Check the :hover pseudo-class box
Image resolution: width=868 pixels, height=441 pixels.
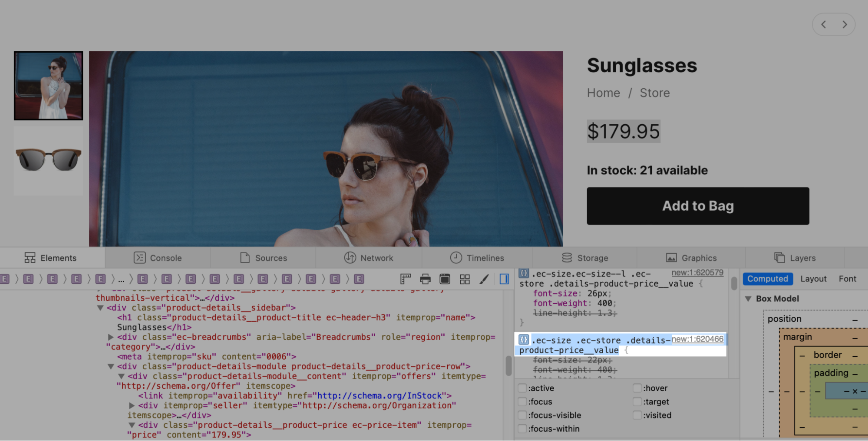[x=637, y=388]
